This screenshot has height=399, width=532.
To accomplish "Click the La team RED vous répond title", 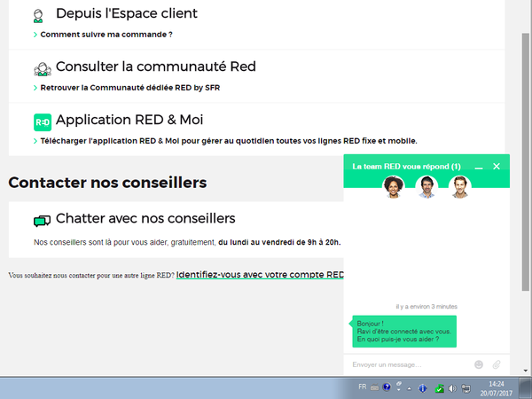I will [406, 167].
